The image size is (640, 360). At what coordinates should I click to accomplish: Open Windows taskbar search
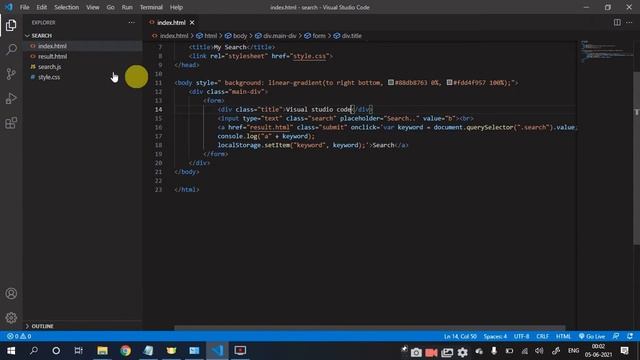34,351
